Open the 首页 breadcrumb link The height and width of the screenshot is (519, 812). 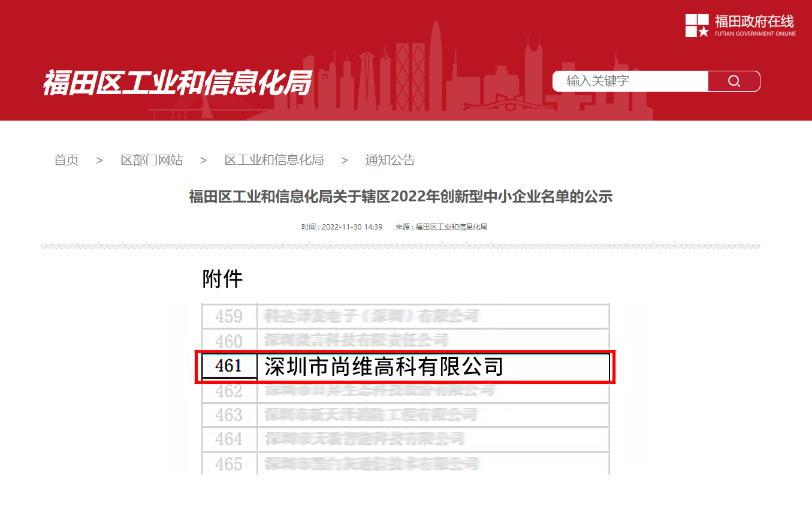coord(66,160)
